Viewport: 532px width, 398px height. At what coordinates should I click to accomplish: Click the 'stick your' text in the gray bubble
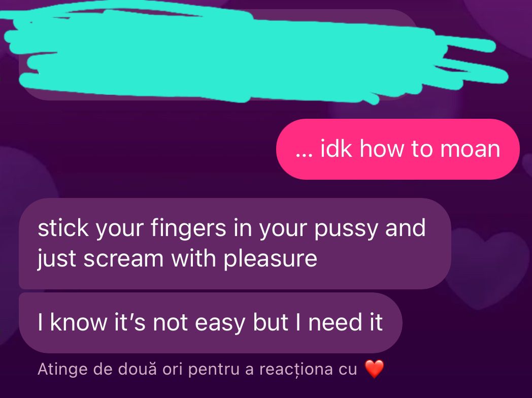[90, 229]
